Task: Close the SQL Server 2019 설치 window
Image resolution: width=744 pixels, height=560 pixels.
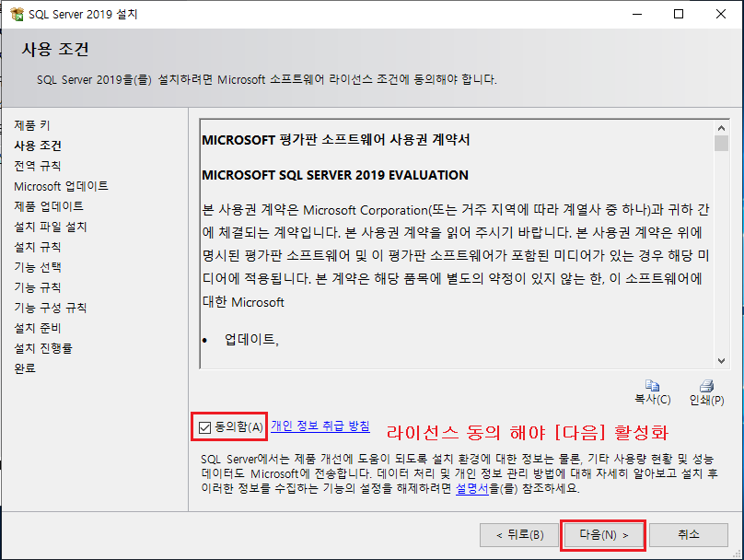Action: pos(721,14)
